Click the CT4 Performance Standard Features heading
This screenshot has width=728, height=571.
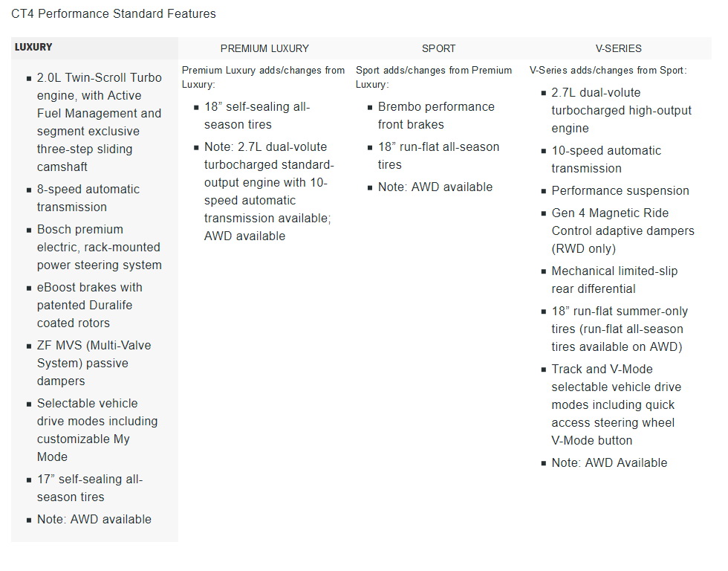coord(113,13)
